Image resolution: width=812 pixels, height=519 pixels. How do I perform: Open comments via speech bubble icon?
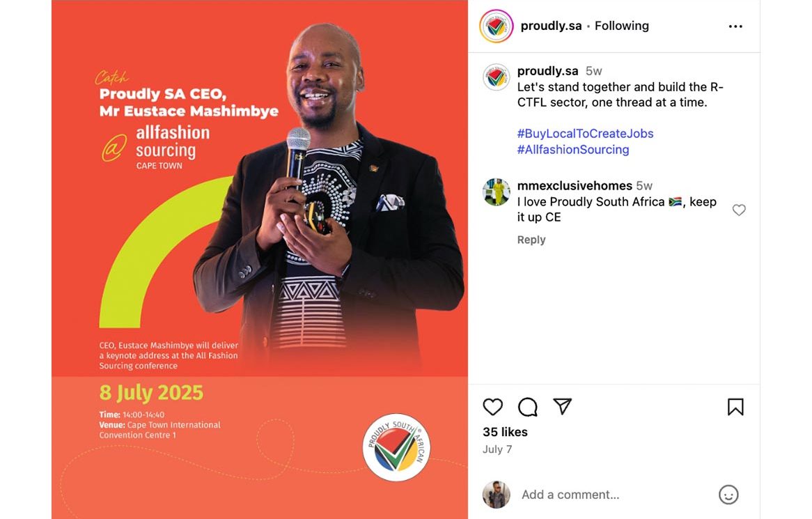[x=528, y=407]
